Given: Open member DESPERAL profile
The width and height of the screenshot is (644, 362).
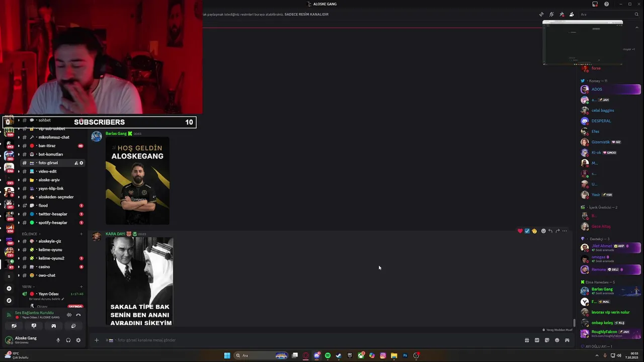Looking at the screenshot, I should click(x=610, y=121).
